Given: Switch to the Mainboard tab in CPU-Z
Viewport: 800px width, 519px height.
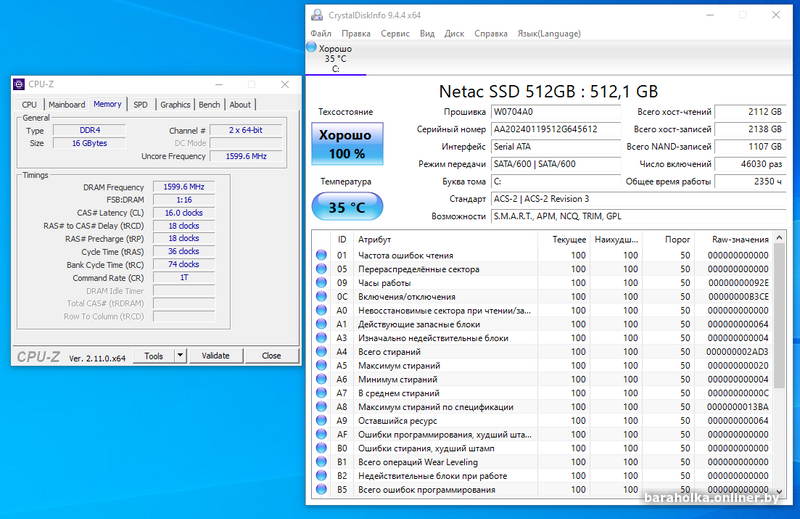Looking at the screenshot, I should click(67, 105).
